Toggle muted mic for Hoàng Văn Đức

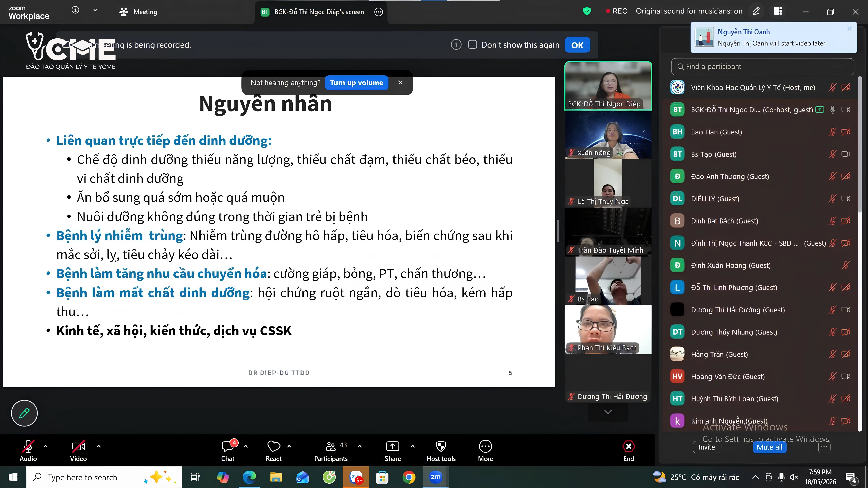[x=832, y=377]
